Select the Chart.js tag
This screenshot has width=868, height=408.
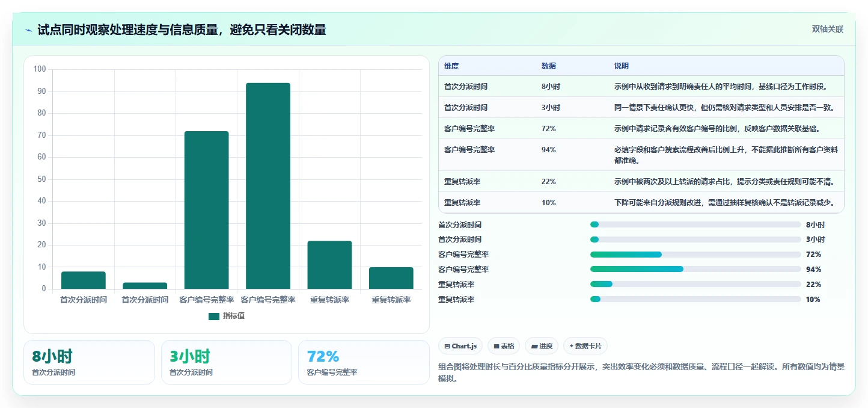[460, 346]
